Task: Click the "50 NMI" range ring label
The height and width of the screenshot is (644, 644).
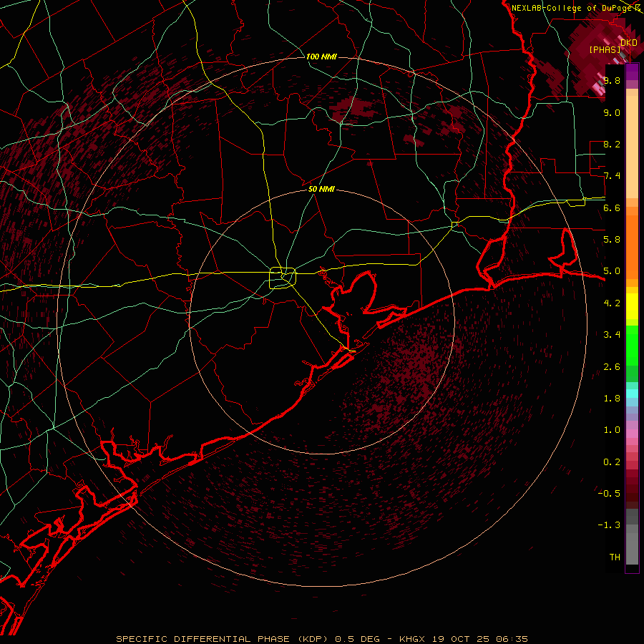Action: tap(321, 189)
